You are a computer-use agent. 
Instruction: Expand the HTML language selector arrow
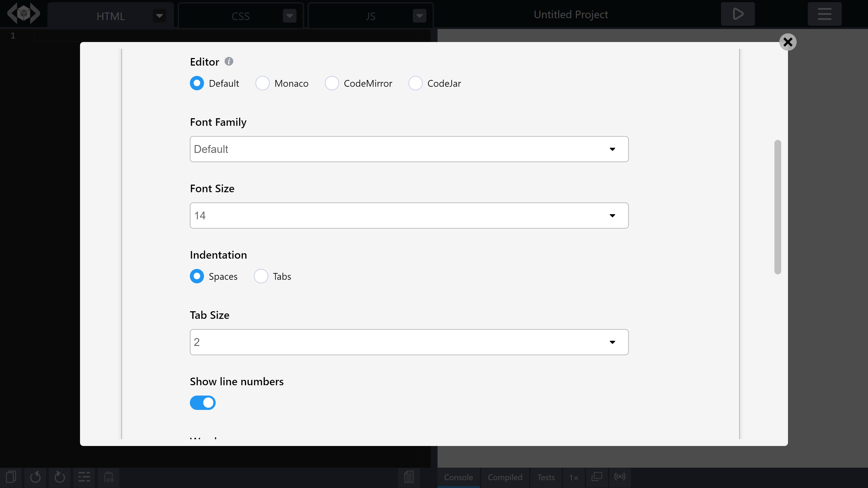click(x=159, y=15)
